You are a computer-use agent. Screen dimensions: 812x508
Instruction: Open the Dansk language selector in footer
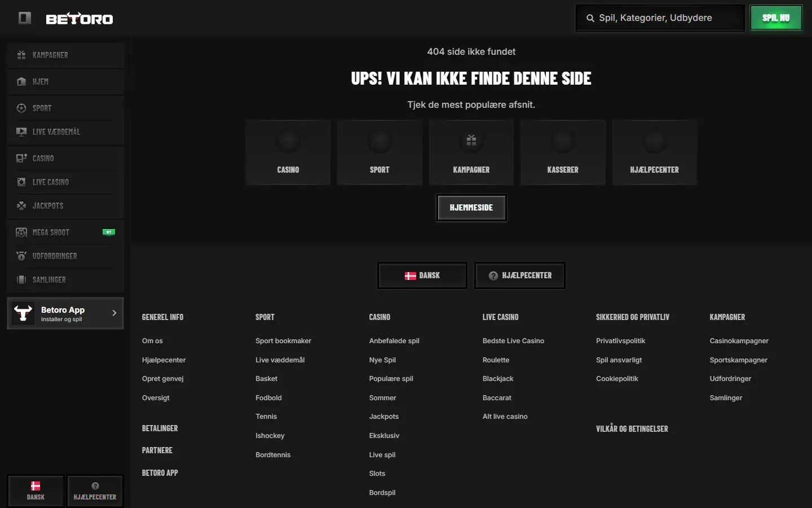[422, 275]
